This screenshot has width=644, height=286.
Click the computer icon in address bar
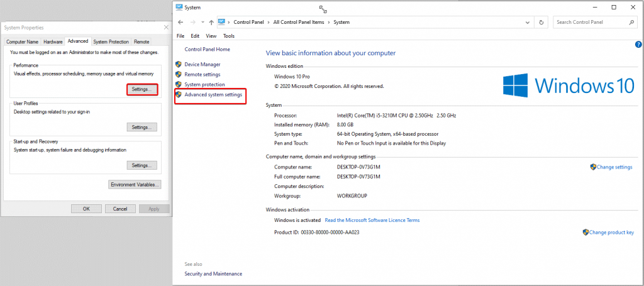[x=222, y=22]
